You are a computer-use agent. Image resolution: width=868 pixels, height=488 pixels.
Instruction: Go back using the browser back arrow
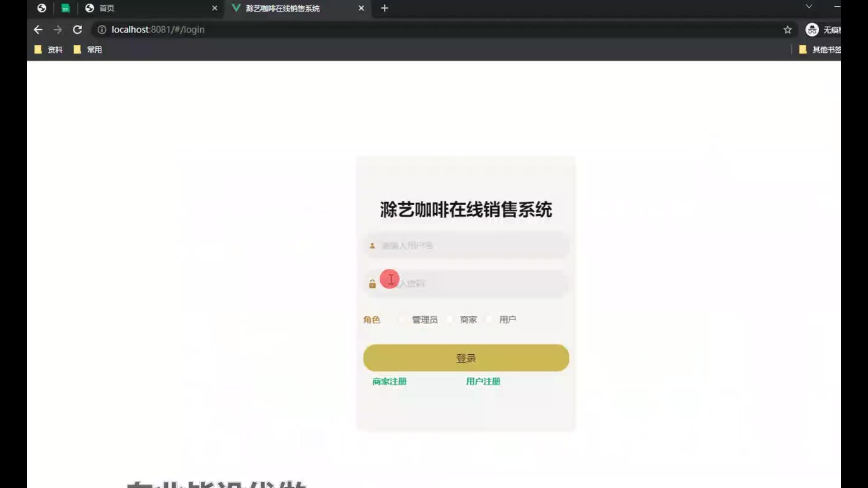point(38,30)
